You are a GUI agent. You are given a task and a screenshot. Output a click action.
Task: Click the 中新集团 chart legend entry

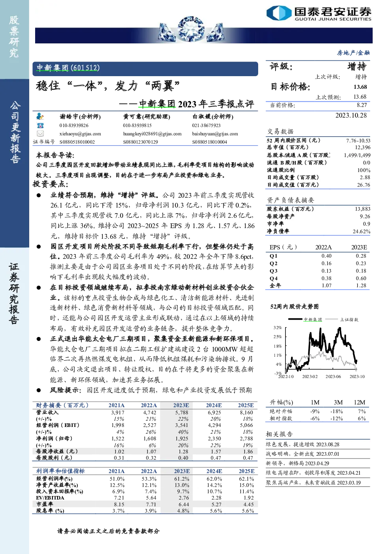tap(305, 319)
